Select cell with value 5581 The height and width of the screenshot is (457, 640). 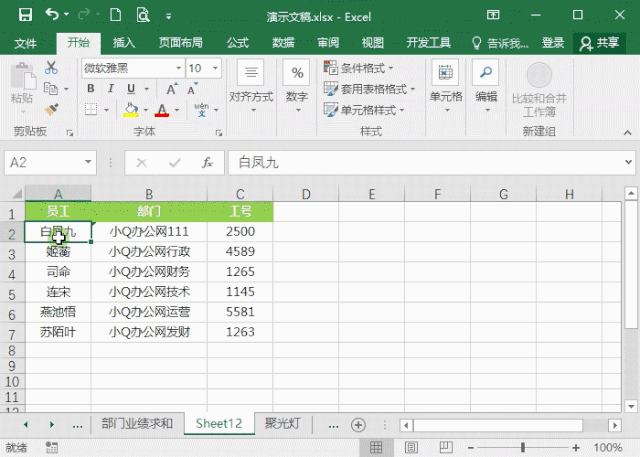pos(240,312)
